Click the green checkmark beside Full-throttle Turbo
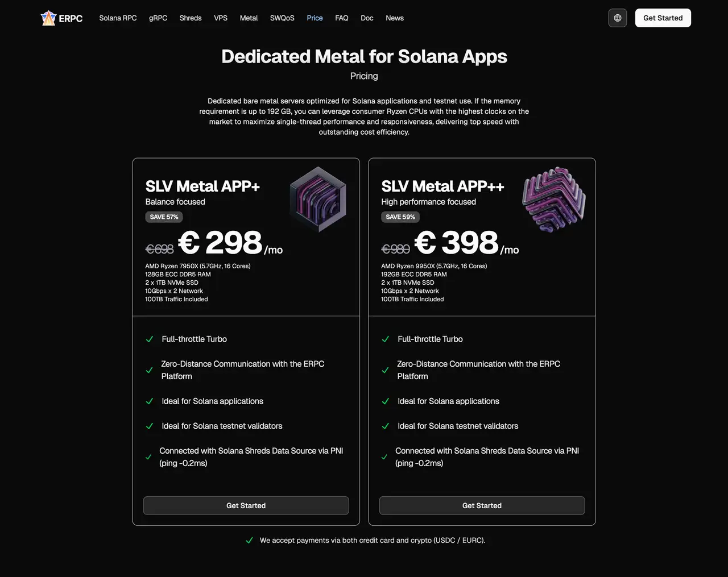The height and width of the screenshot is (577, 728). (150, 339)
